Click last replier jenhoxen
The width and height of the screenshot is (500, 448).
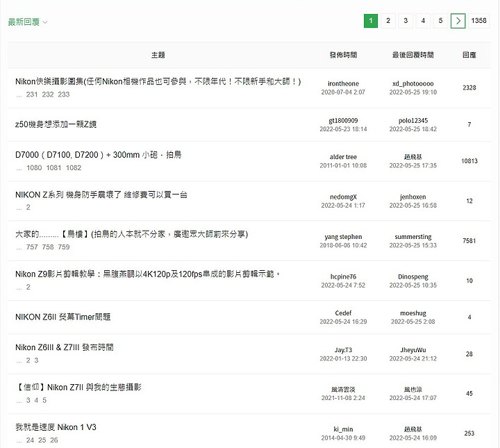tap(413, 197)
